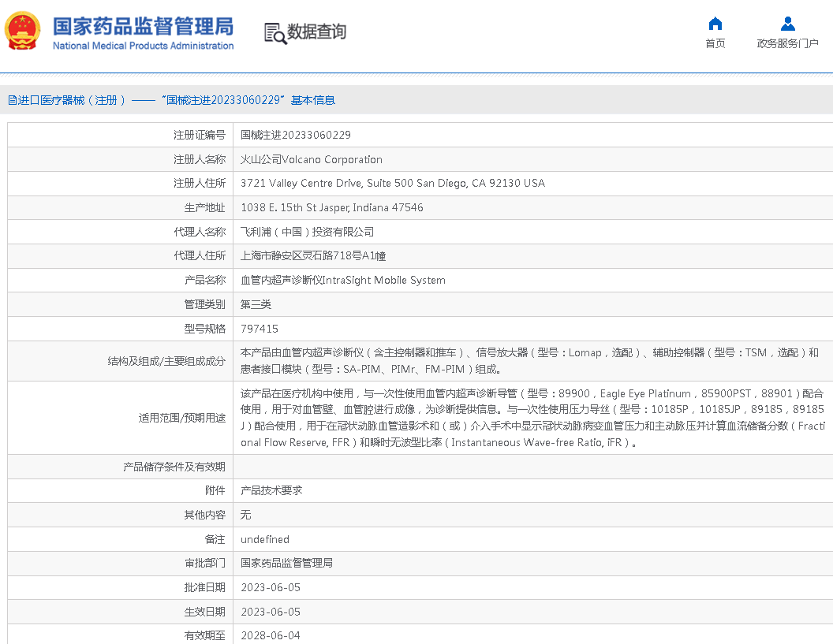Click 1038 E. 15th St Jasper address
The height and width of the screenshot is (644, 833).
332,207
